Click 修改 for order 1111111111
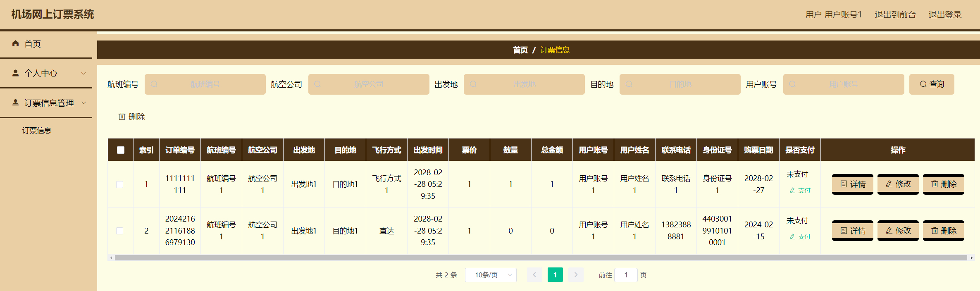Screen dimensions: 980x291 point(898,184)
